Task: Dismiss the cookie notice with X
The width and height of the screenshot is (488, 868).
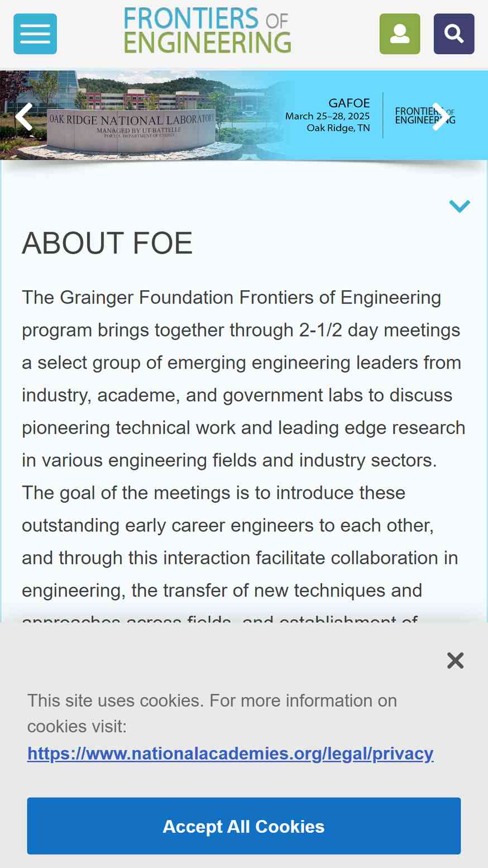Action: click(x=456, y=660)
